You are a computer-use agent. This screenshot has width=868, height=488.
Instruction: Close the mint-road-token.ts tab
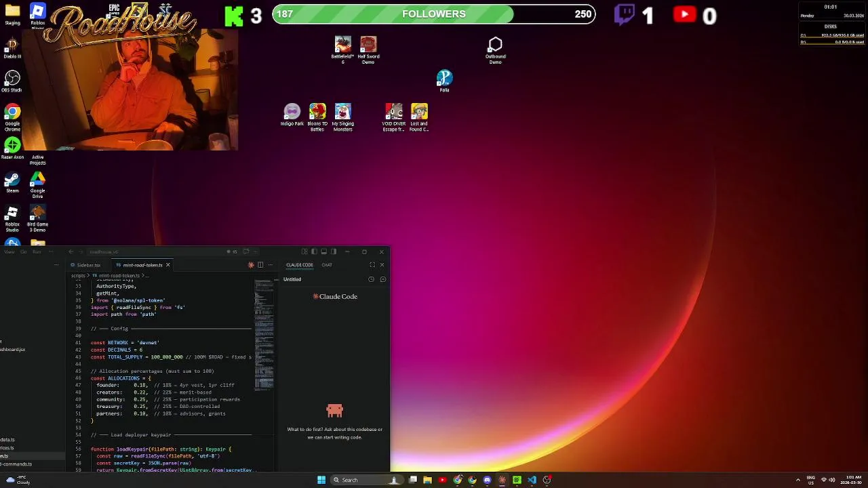(x=167, y=265)
